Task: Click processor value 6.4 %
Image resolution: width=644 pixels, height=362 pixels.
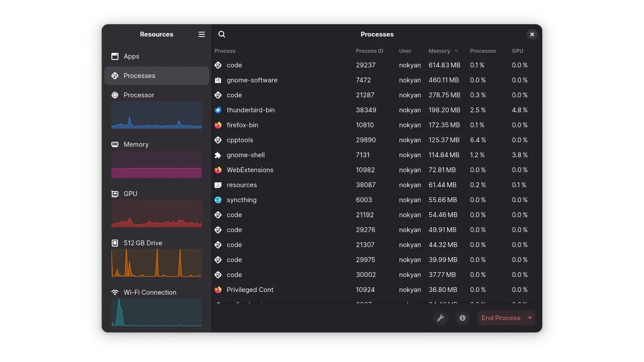Action: 478,140
